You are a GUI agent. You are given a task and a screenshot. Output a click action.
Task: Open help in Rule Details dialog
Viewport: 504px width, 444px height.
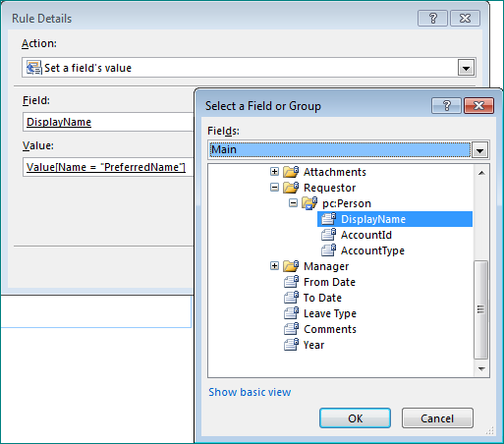click(432, 19)
